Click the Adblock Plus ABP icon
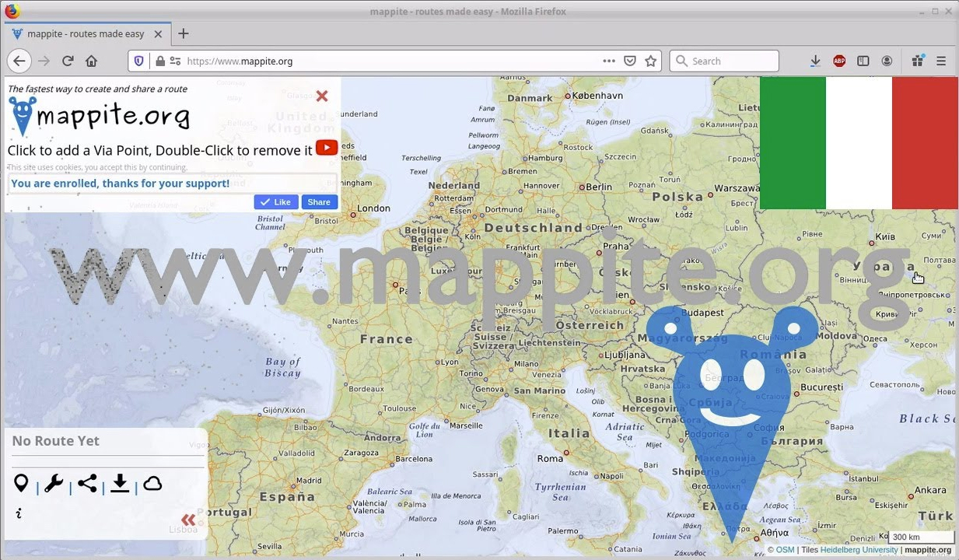Screen dimensions: 959x560 pyautogui.click(x=839, y=61)
